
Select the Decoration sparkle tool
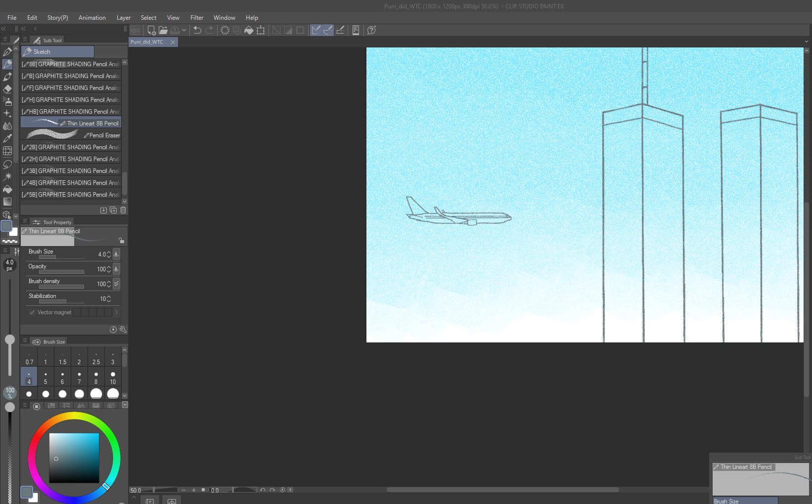point(7,114)
